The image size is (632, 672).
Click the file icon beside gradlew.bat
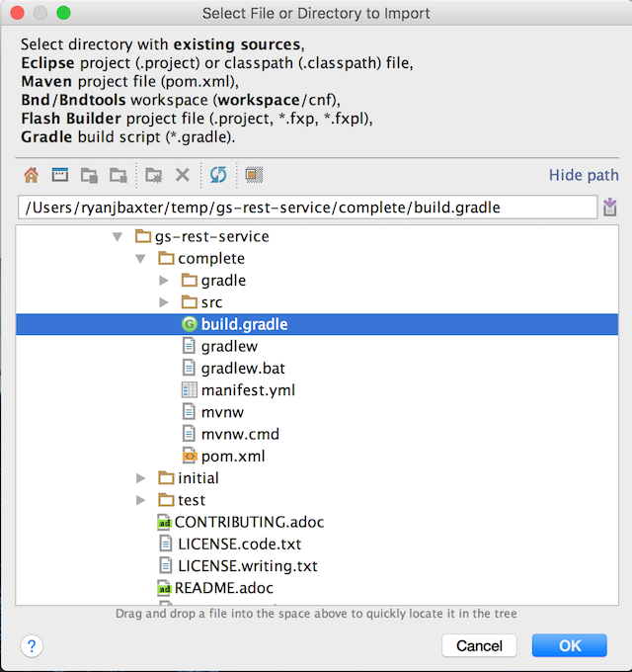[189, 368]
